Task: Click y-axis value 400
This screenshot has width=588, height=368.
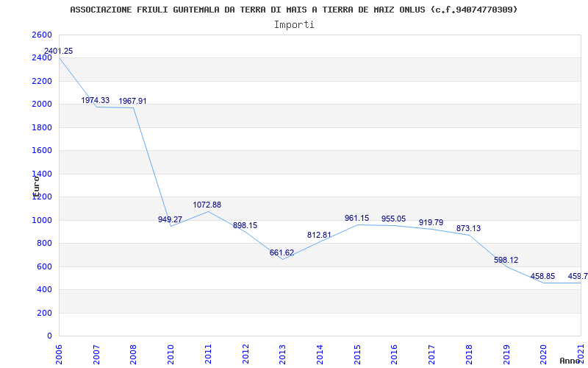Action: (x=44, y=290)
